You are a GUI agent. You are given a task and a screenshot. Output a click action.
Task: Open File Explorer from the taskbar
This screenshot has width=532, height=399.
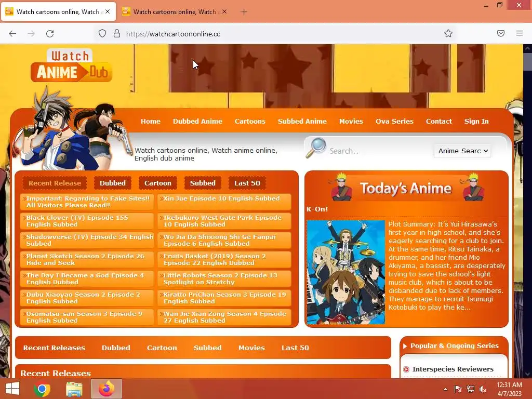(x=74, y=389)
